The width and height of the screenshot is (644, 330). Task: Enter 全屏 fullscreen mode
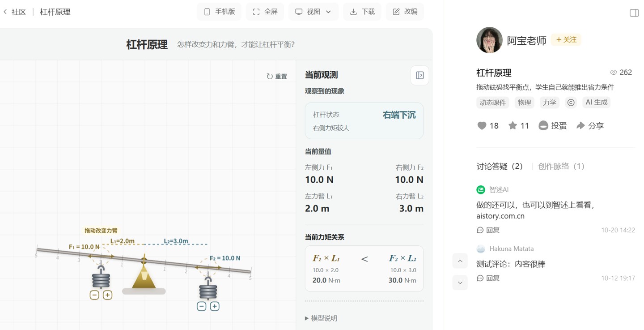pos(265,12)
